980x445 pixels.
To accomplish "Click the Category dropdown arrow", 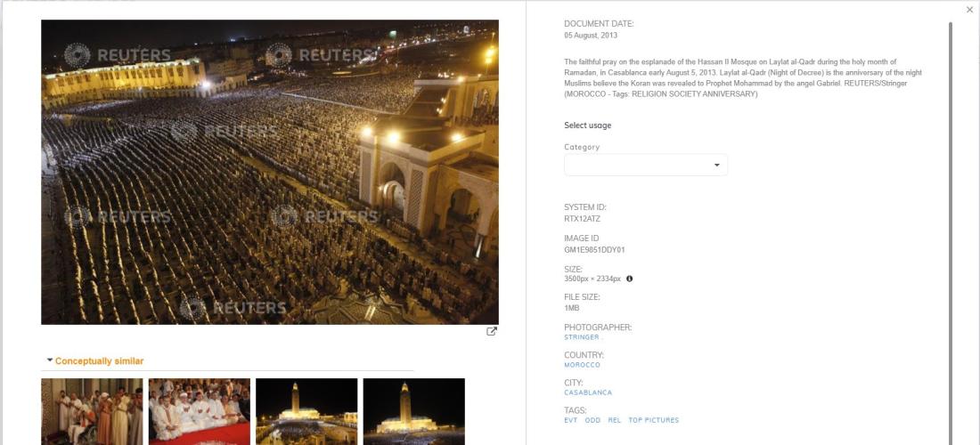I will (x=717, y=166).
